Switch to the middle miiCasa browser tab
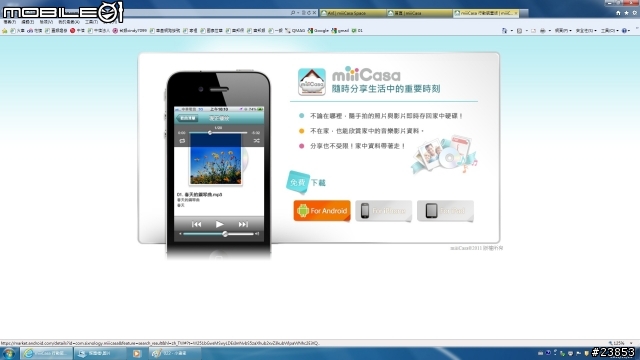 420,13
